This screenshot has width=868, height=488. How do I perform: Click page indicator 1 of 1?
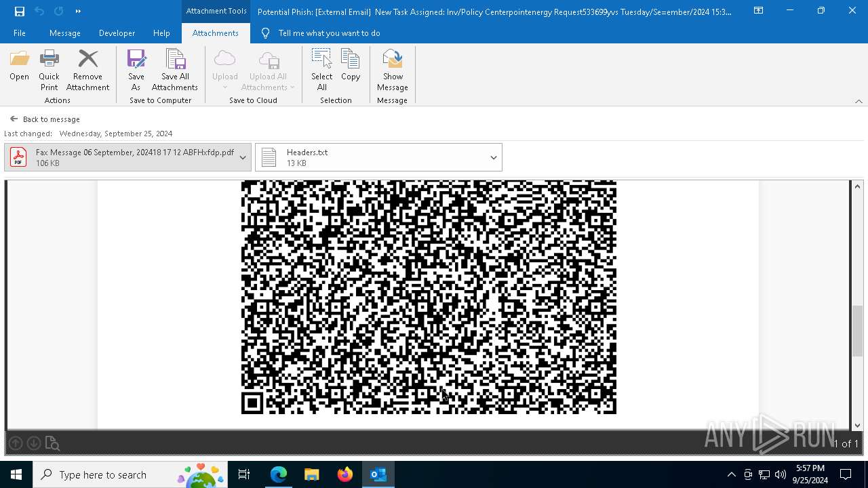click(846, 443)
